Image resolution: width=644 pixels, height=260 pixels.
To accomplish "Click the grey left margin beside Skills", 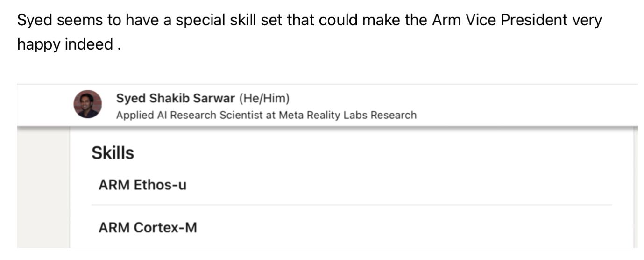I will click(x=43, y=187).
